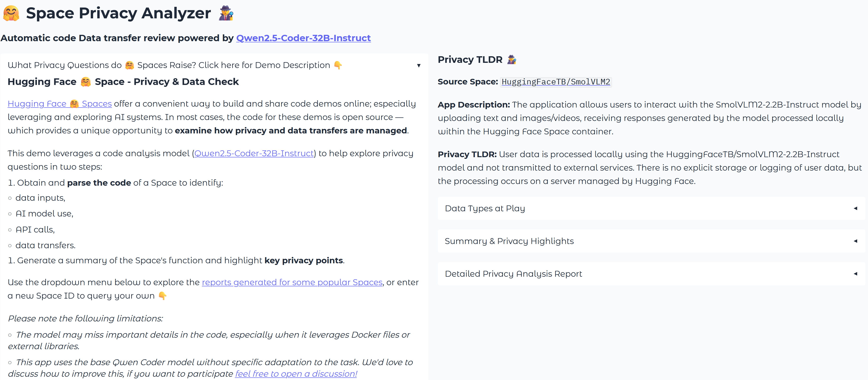This screenshot has width=868, height=380.
Task: Expand Summary & Privacy Highlights section
Action: click(855, 241)
